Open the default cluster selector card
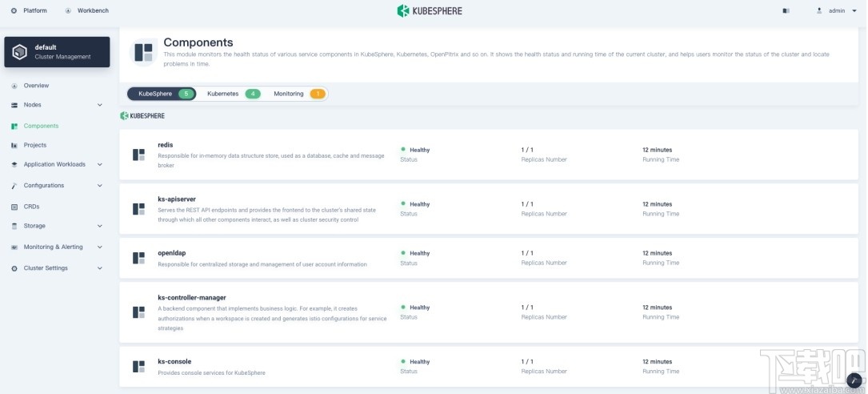 [57, 52]
